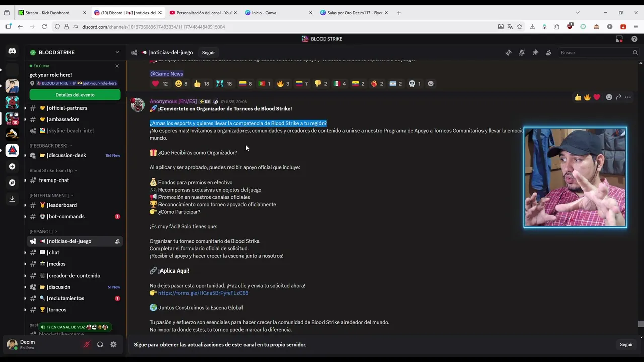This screenshot has height=362, width=644.
Task: Expand arrow beside |reclutamientos channel
Action: (25, 298)
